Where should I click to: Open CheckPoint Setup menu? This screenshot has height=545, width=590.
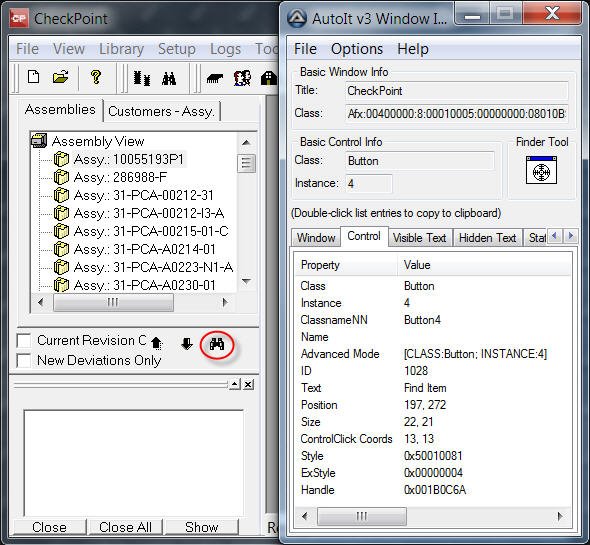176,49
